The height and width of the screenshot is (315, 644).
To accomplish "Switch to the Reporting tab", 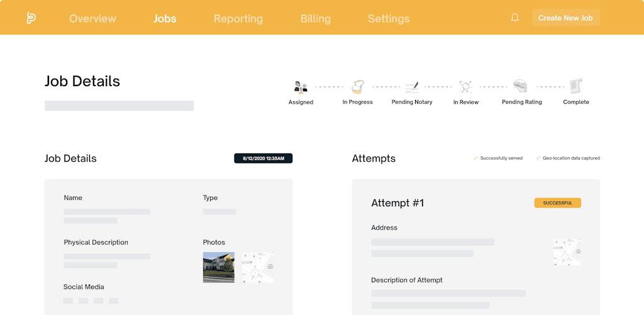I will (x=238, y=18).
